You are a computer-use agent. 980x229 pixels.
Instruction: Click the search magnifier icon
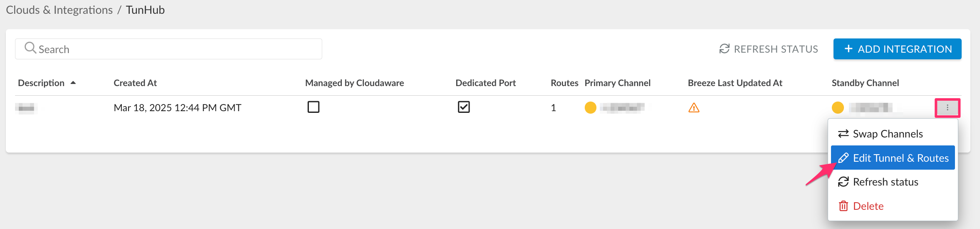(x=30, y=48)
